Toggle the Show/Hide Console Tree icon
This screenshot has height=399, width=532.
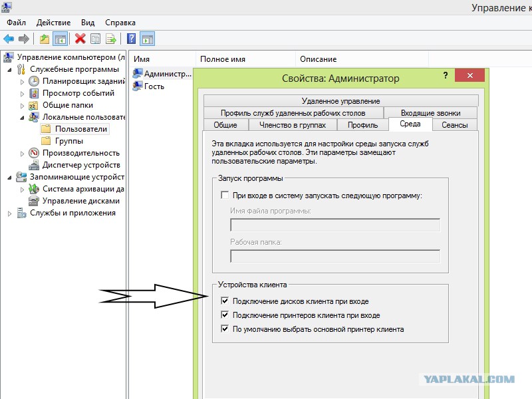(60, 39)
